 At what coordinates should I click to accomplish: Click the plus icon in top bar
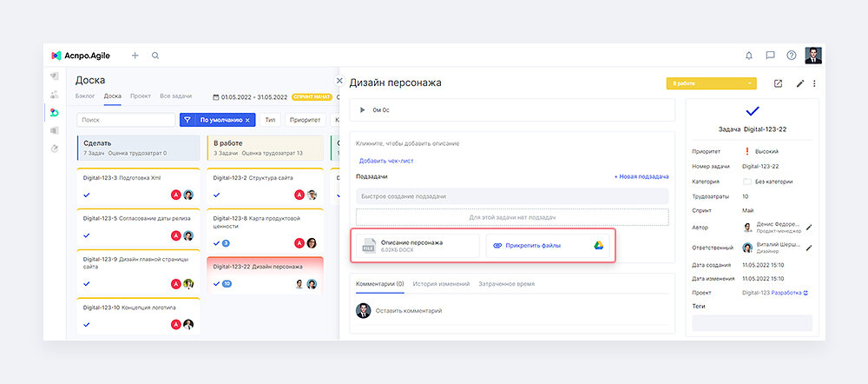(135, 56)
